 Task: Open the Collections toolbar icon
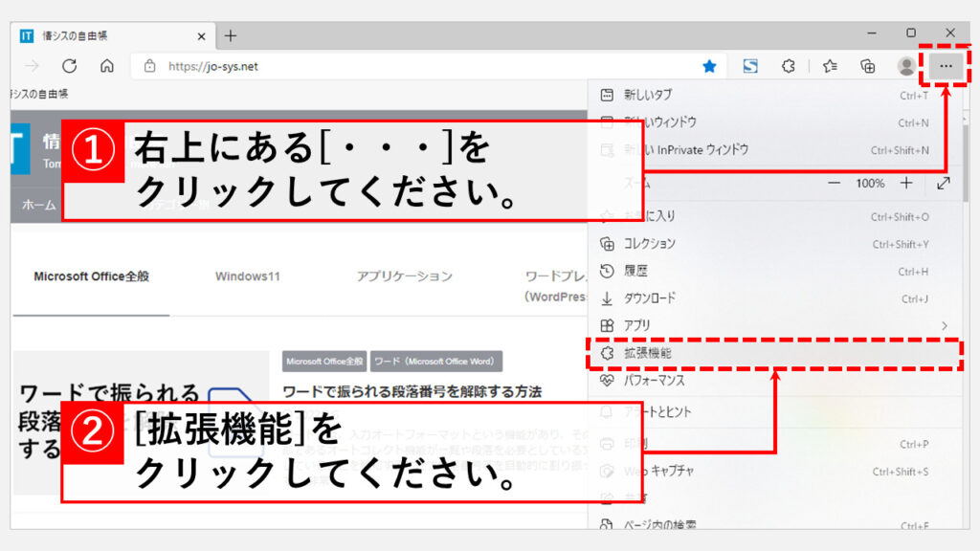pos(868,66)
